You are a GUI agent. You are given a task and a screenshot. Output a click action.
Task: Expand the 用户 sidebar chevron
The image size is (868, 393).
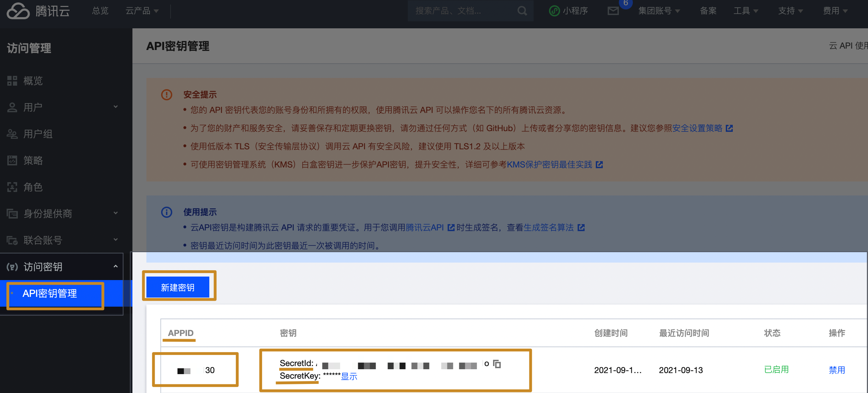click(x=116, y=107)
